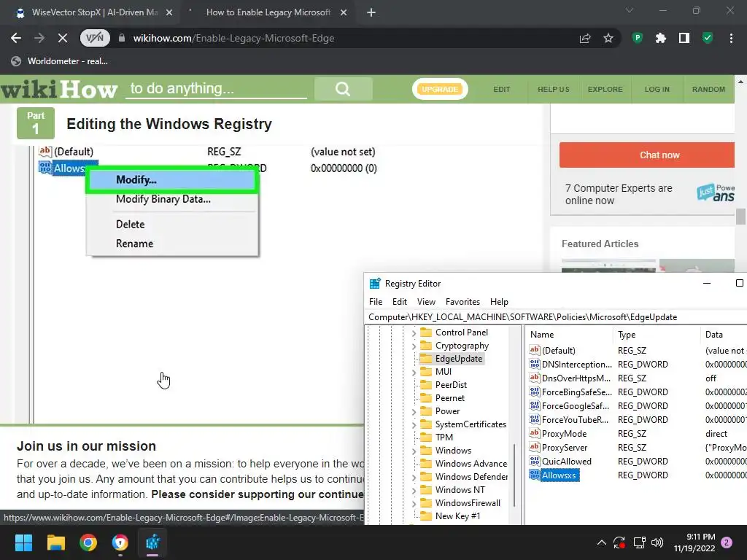747x560 pixels.
Task: Click the EDIT link in wikiHow header
Action: [x=502, y=89]
